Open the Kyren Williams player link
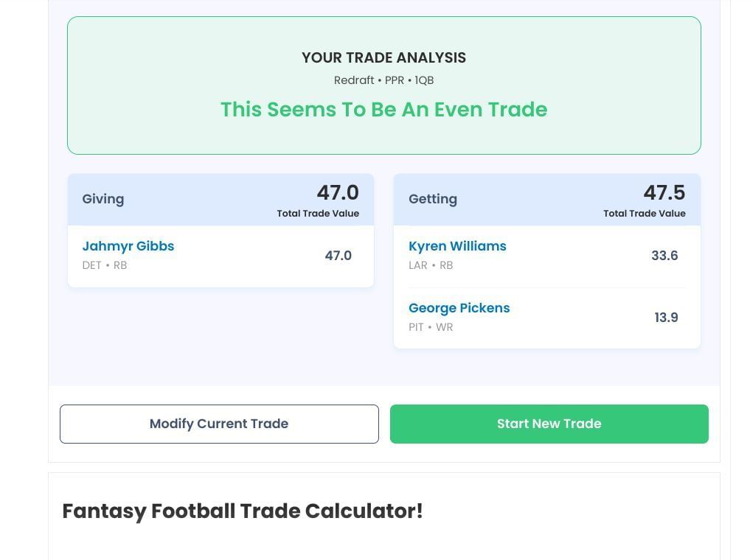 (457, 246)
